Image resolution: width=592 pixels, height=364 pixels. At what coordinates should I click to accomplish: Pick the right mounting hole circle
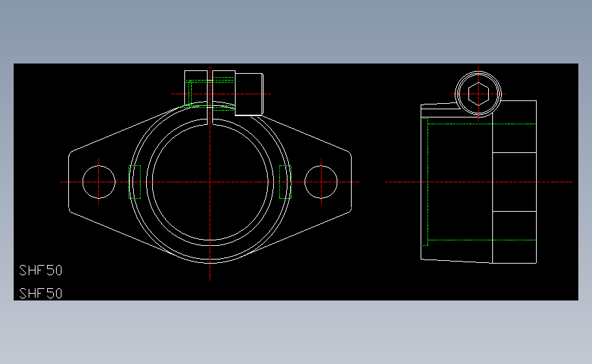[x=321, y=182]
